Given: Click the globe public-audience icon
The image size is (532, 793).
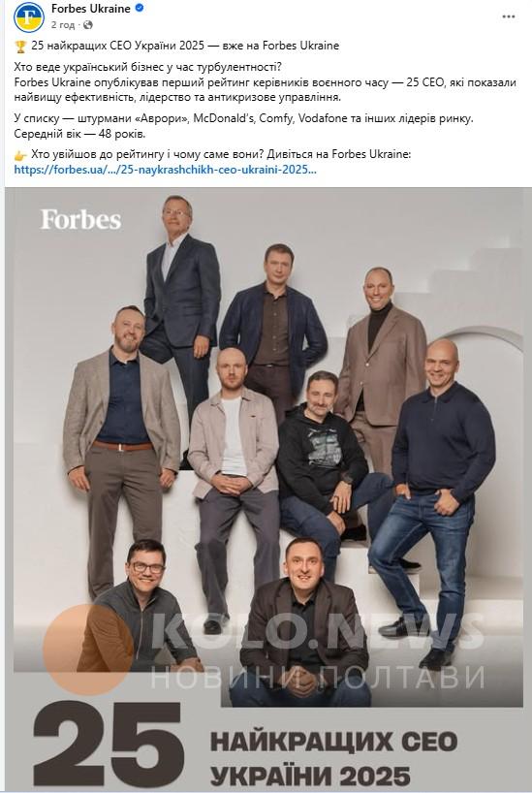Looking at the screenshot, I should [88, 25].
